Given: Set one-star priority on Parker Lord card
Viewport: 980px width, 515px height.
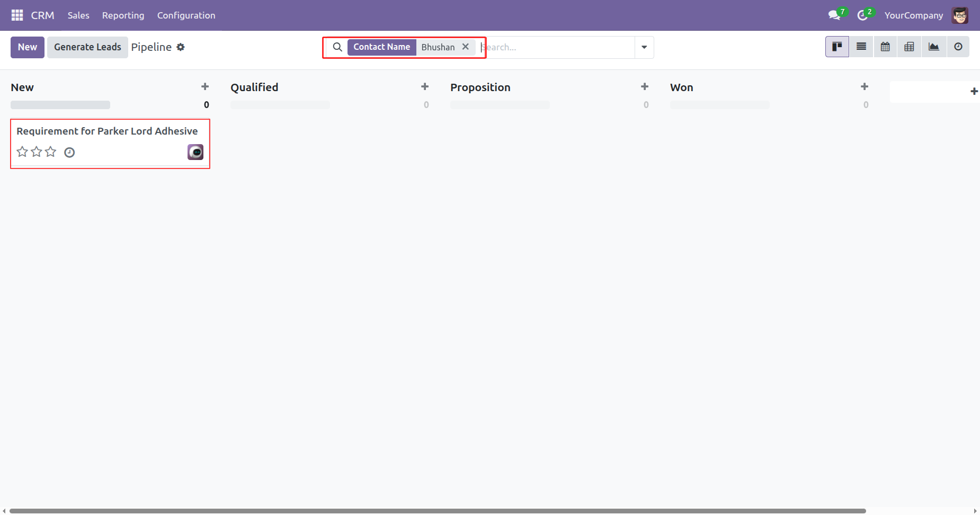Looking at the screenshot, I should coord(22,152).
